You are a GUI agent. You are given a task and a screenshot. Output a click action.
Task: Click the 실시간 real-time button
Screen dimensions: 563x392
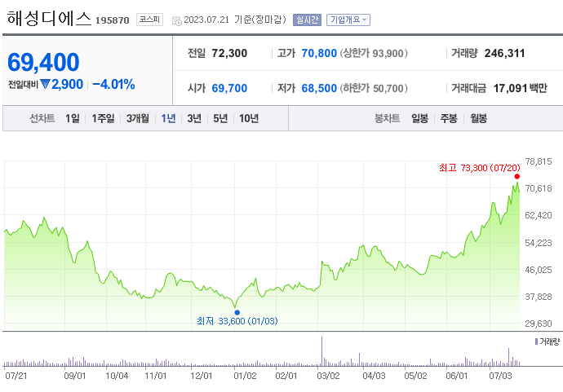[307, 20]
